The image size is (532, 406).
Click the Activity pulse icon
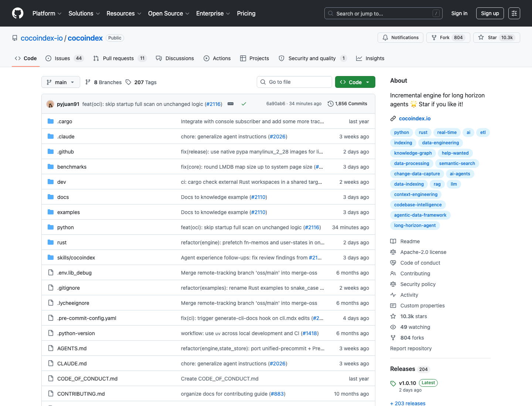coord(393,295)
